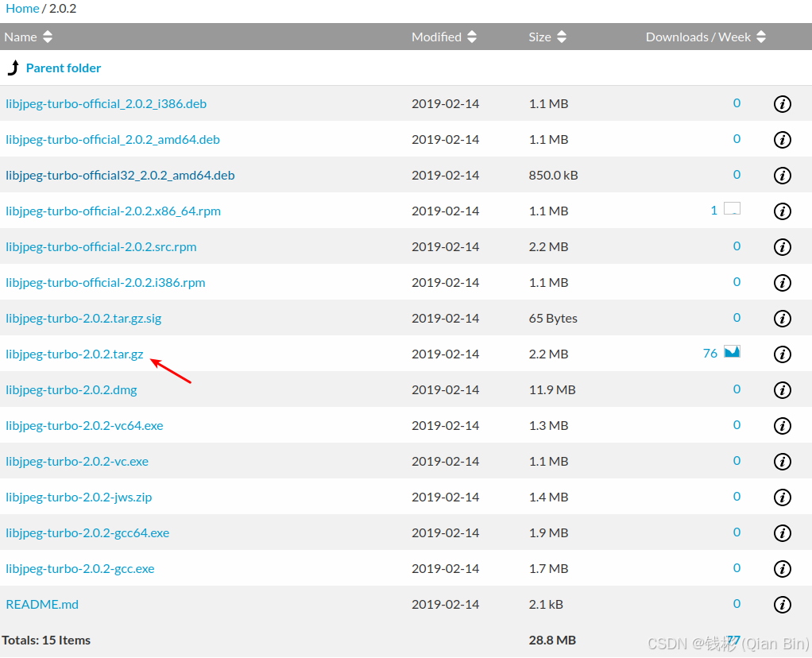Click the 76 downloads count for tar.gz
This screenshot has height=658, width=812.
[710, 354]
